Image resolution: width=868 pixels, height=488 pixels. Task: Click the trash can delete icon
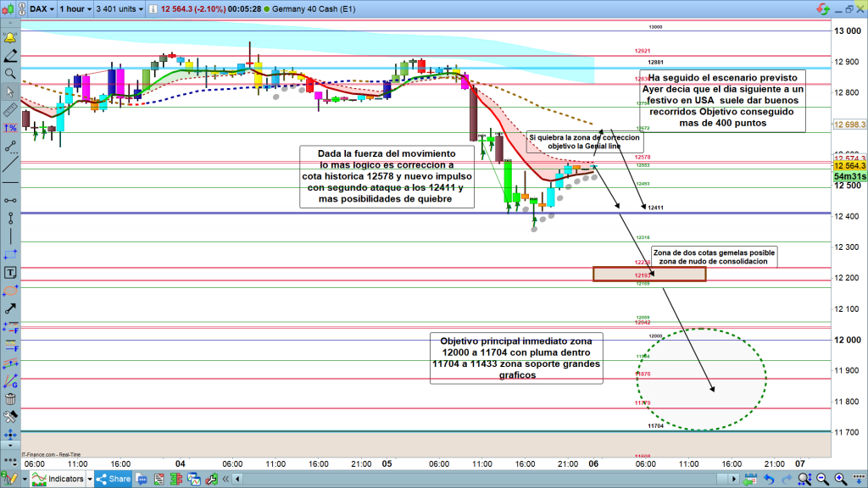pos(10,399)
